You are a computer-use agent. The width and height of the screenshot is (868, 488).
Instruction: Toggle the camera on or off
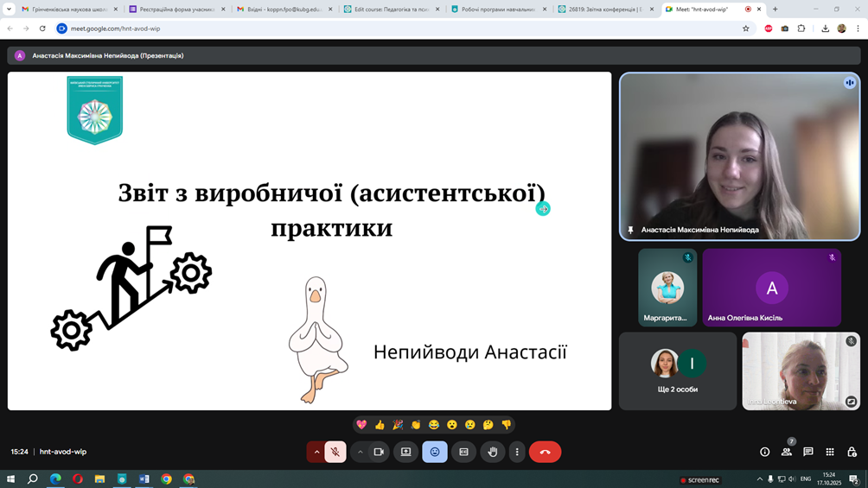click(x=379, y=452)
